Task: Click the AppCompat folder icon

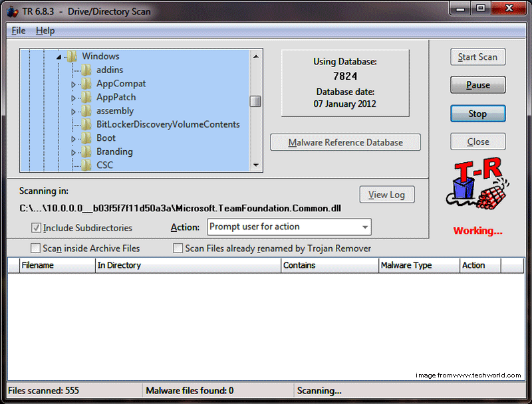Action: 86,83
